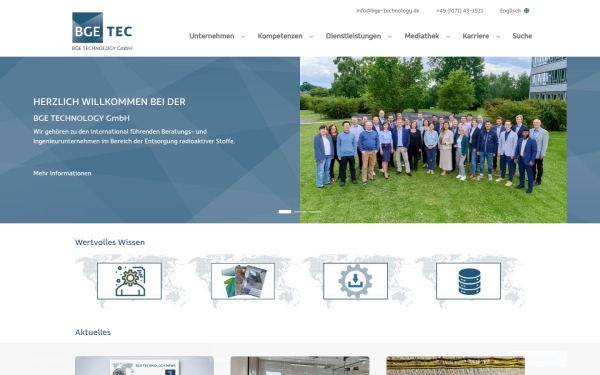This screenshot has height=375, width=600.
Task: Switch language via Englisch link
Action: pos(510,11)
